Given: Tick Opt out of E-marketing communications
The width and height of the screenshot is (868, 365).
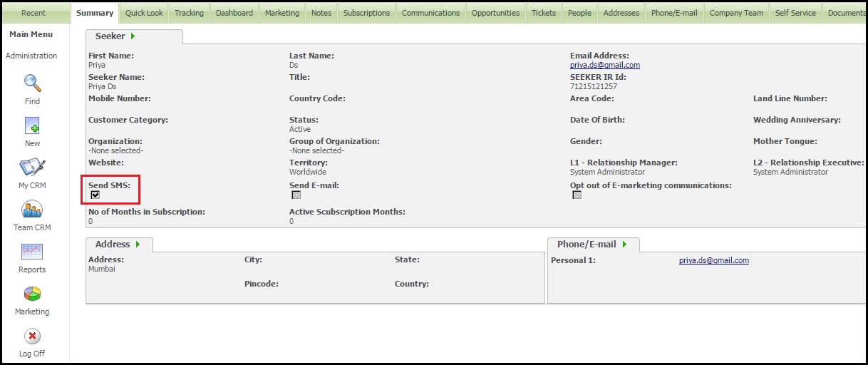Looking at the screenshot, I should tap(577, 195).
